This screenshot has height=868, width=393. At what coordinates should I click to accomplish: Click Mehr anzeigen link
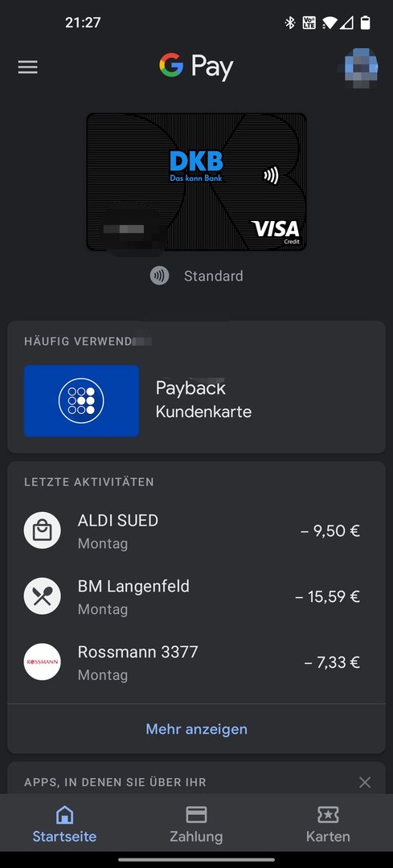pos(196,729)
